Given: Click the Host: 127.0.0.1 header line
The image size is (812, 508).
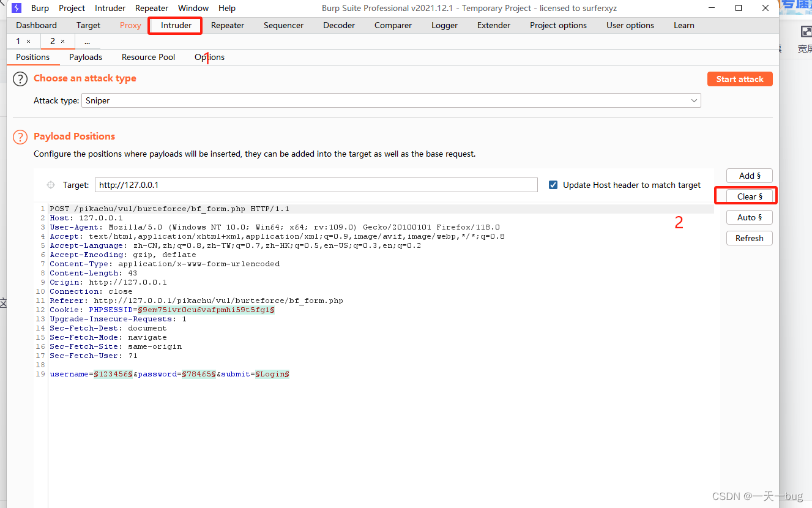Looking at the screenshot, I should (86, 218).
